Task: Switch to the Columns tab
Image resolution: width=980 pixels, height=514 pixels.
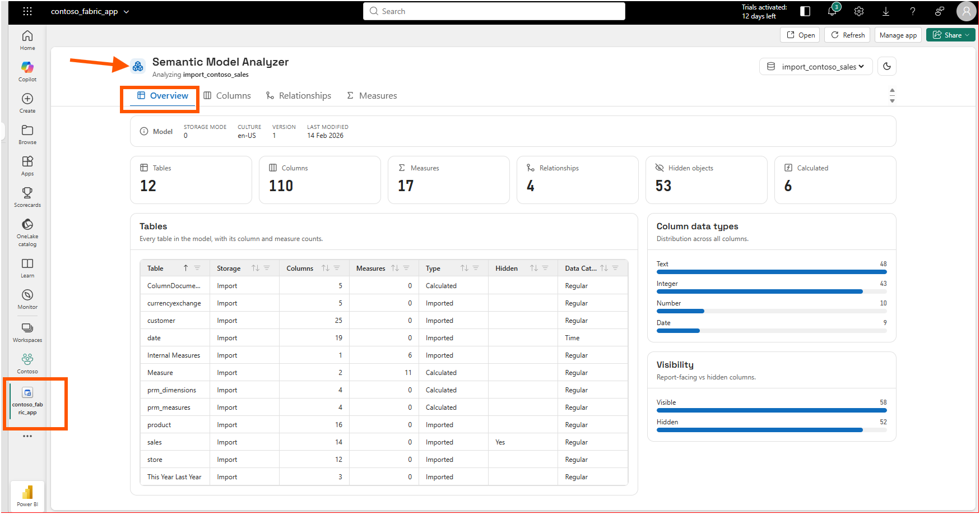Action: point(227,96)
